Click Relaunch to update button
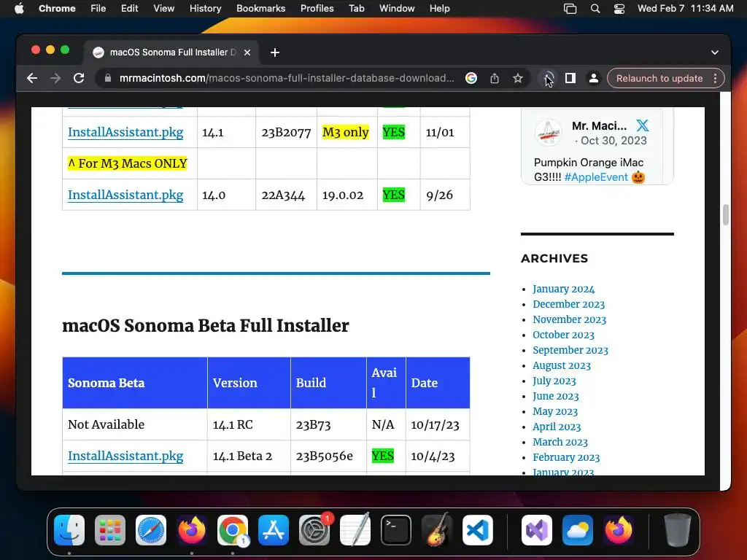 659,78
